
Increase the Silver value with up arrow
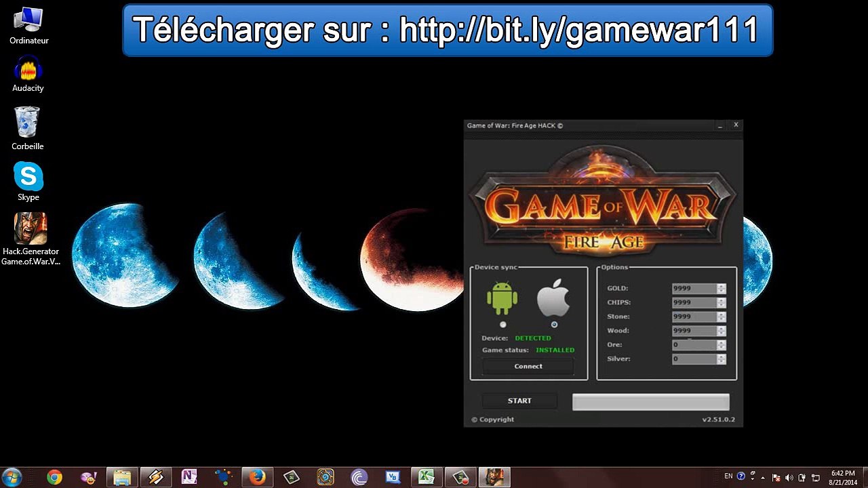[x=721, y=357]
